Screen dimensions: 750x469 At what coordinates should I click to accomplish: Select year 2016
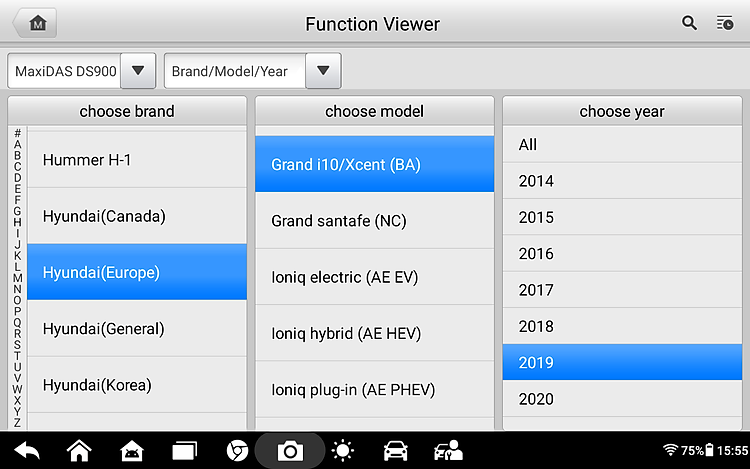pos(622,253)
